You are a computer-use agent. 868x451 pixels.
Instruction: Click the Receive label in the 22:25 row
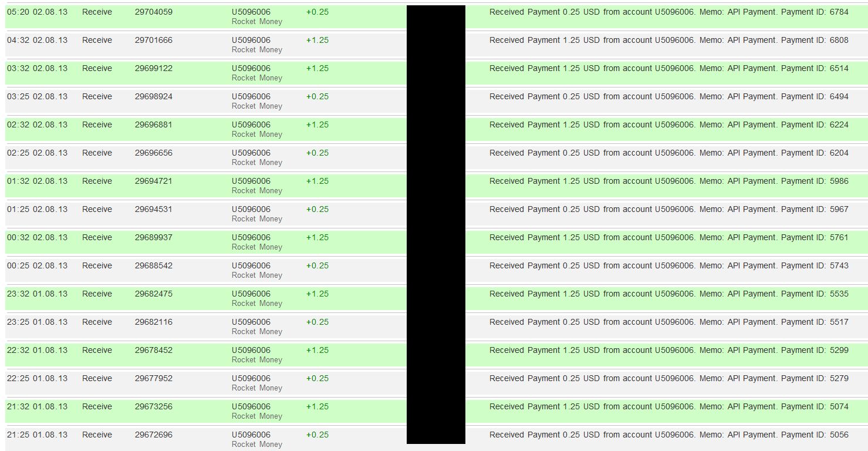(97, 378)
